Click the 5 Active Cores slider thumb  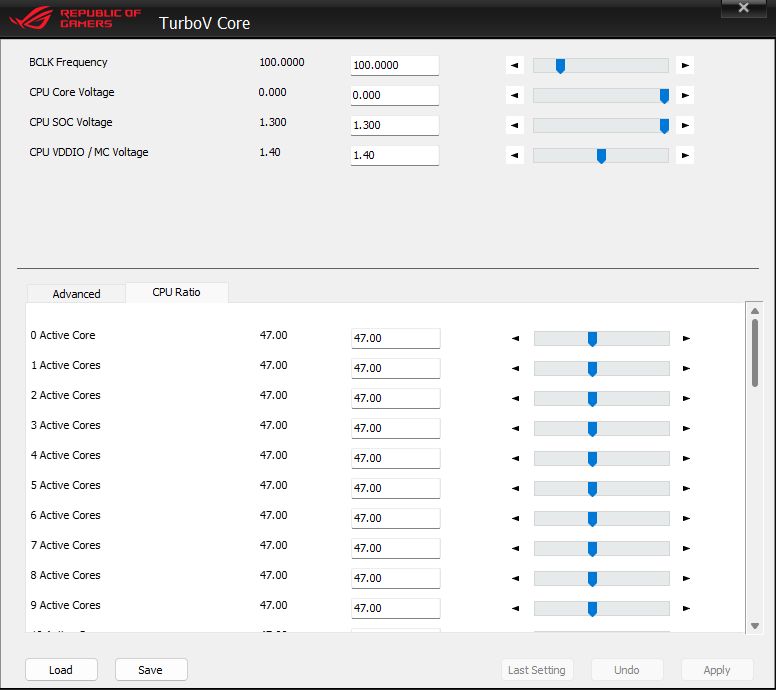click(x=592, y=489)
